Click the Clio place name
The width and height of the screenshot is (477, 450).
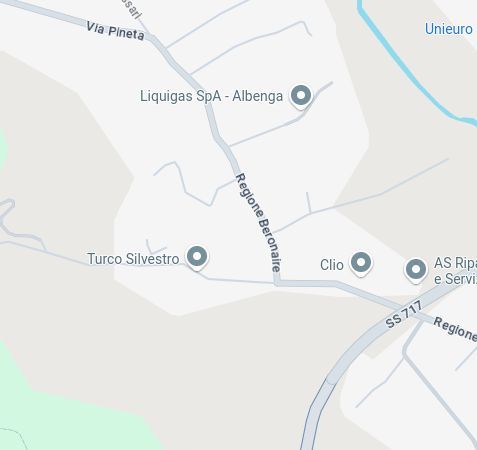(x=332, y=265)
